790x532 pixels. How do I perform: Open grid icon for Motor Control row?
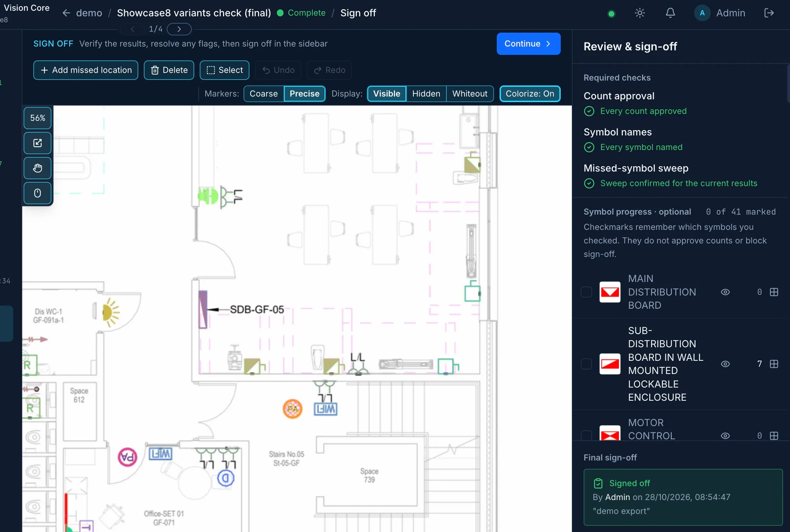pyautogui.click(x=774, y=436)
